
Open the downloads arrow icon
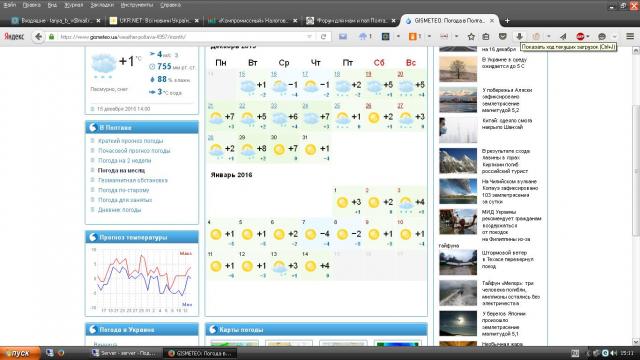519,37
